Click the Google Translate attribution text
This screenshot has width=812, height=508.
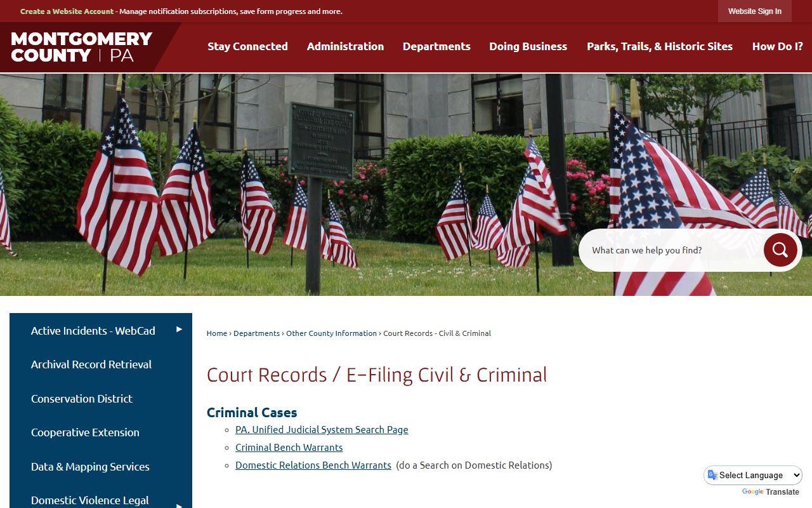pos(770,492)
